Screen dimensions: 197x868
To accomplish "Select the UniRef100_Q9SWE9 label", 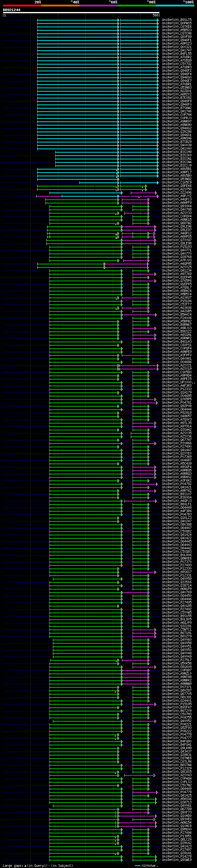I will coord(177,860).
